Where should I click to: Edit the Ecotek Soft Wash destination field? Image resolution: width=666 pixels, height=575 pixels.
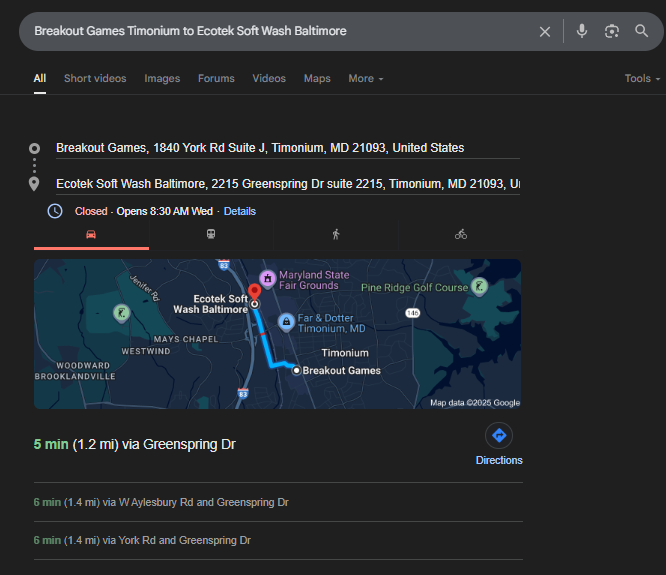coord(288,184)
